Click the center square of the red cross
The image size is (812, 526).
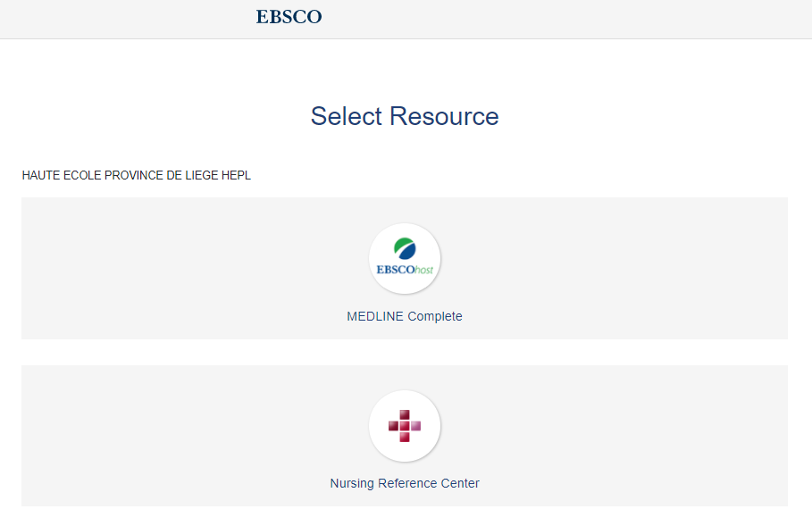click(405, 426)
